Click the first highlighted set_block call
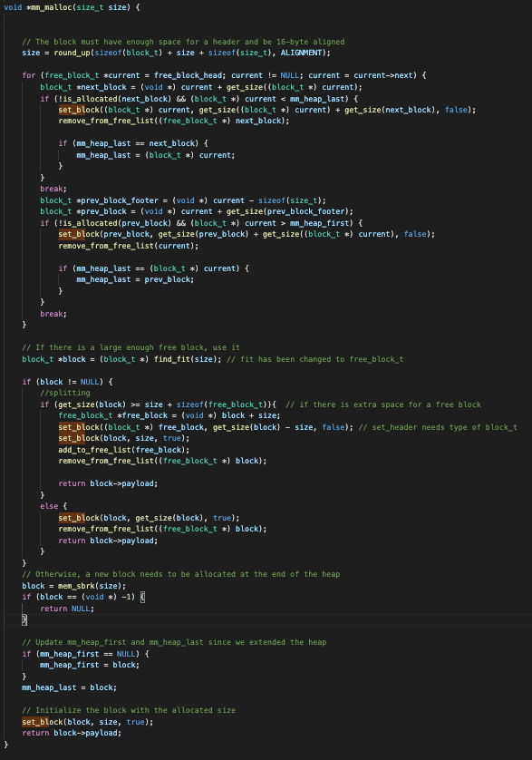The width and height of the screenshot is (532, 760). click(x=76, y=110)
